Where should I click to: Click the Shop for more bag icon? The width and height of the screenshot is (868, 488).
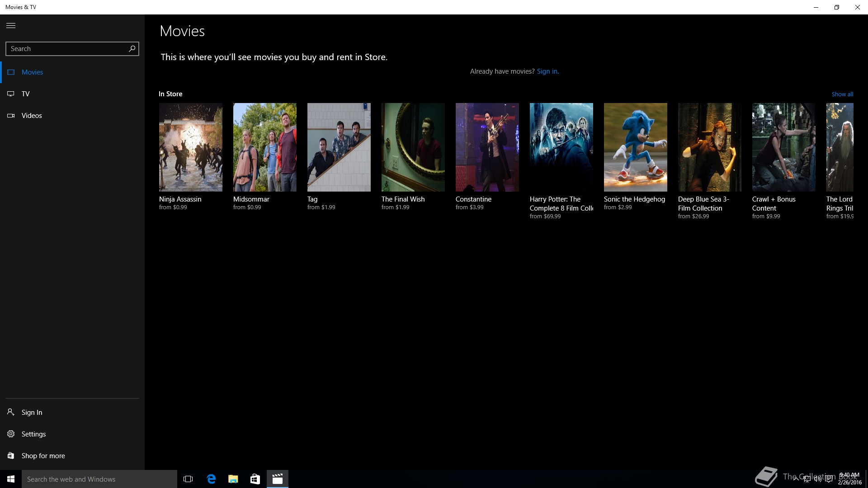tap(11, 455)
